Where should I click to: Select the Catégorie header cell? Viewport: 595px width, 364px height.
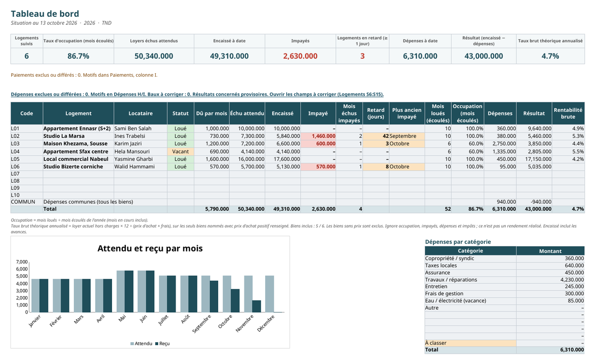click(470, 251)
